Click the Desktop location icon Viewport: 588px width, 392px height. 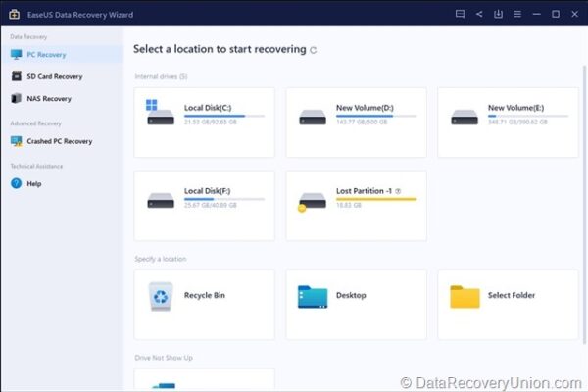click(x=313, y=295)
